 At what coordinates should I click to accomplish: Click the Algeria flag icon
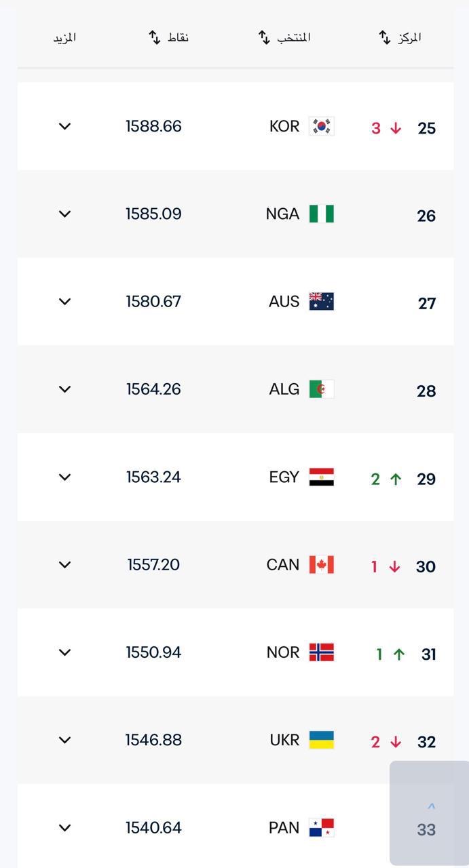tap(321, 389)
